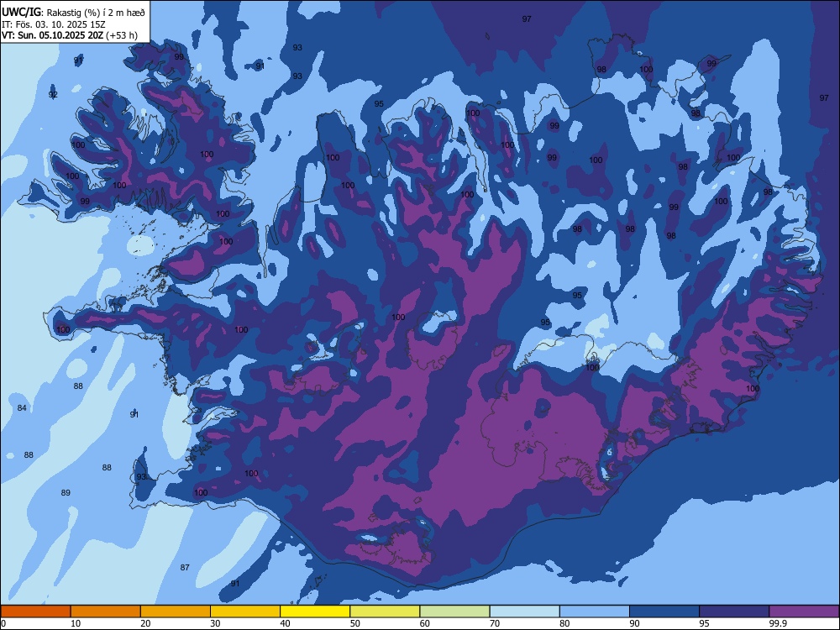840x630 pixels.
Task: Click the humidity value 89 on the map
Action: 66,493
